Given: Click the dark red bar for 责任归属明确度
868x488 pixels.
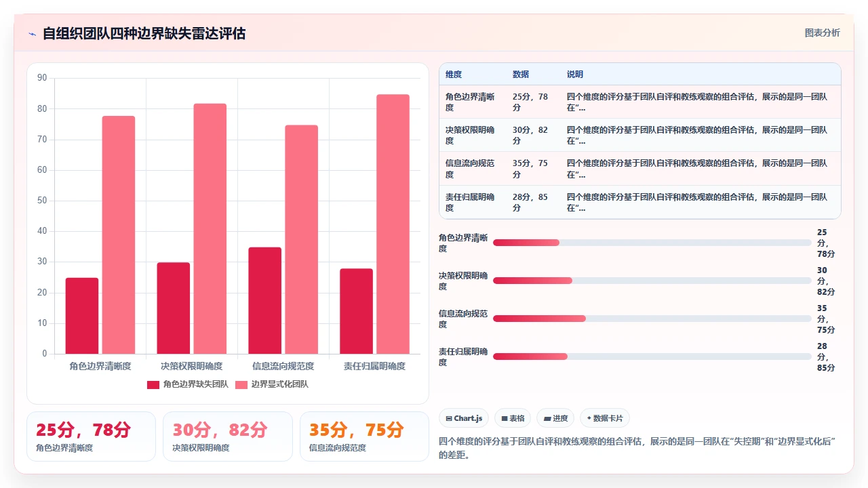Looking at the screenshot, I should (357, 311).
